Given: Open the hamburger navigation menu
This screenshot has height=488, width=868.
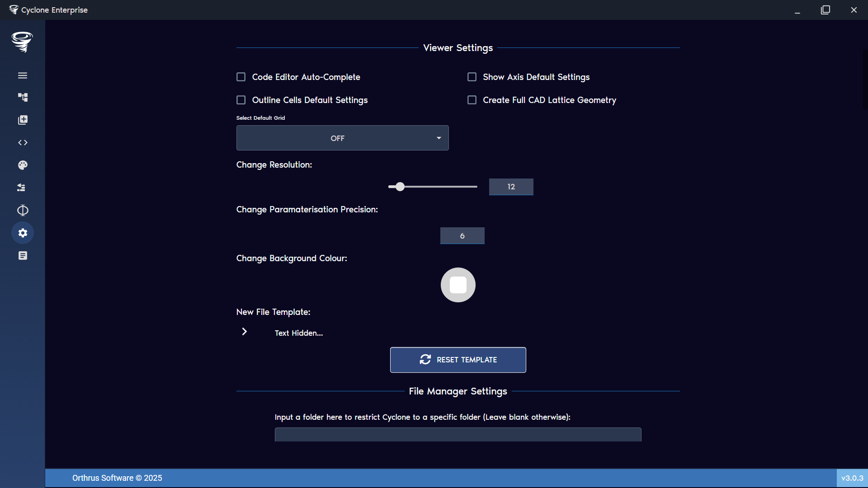Looking at the screenshot, I should coord(22,75).
